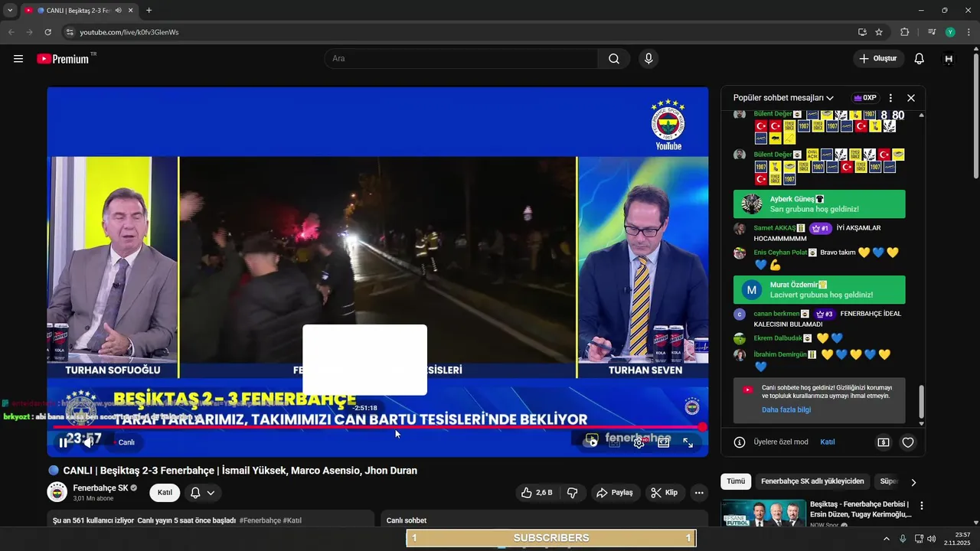This screenshot has width=980, height=551.
Task: Enter fullscreen video mode
Action: [x=688, y=442]
